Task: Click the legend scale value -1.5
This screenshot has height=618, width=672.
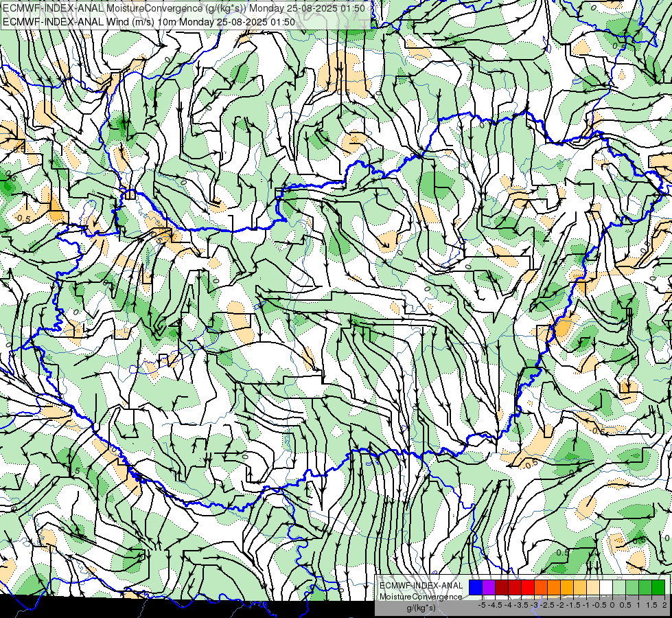Action: tap(573, 605)
